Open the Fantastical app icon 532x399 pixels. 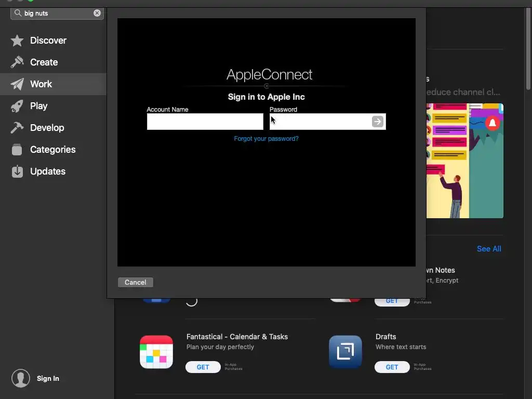[x=156, y=352]
